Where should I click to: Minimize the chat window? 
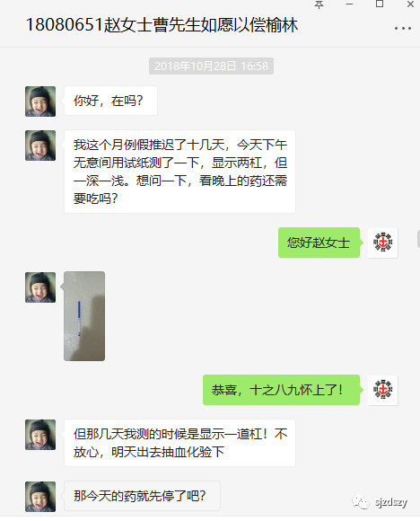click(349, 4)
